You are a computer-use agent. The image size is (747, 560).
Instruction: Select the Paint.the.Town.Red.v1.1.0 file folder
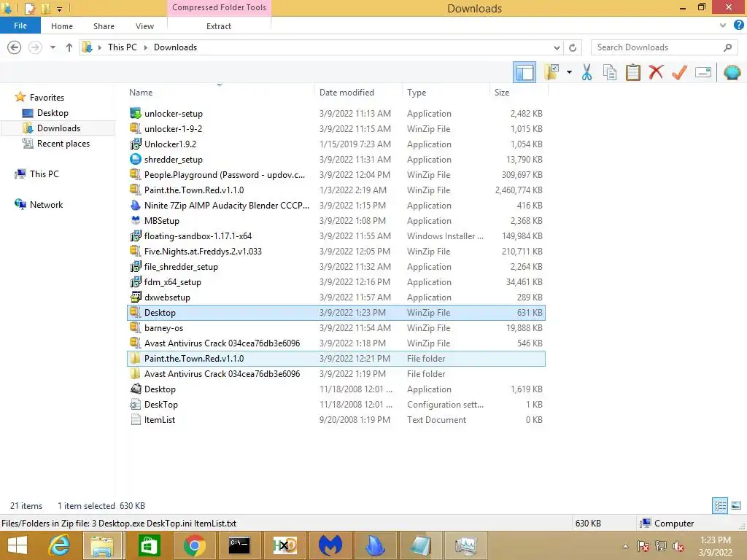pyautogui.click(x=336, y=359)
